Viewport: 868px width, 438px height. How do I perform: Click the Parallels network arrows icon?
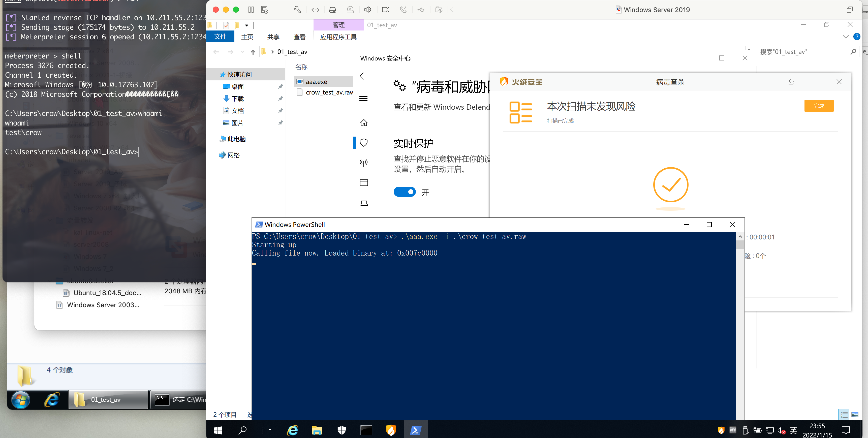point(315,10)
